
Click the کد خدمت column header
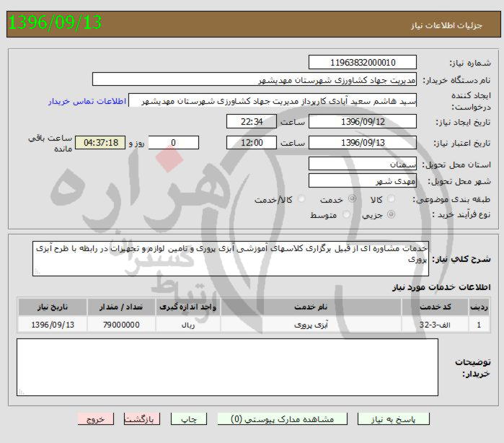(435, 307)
